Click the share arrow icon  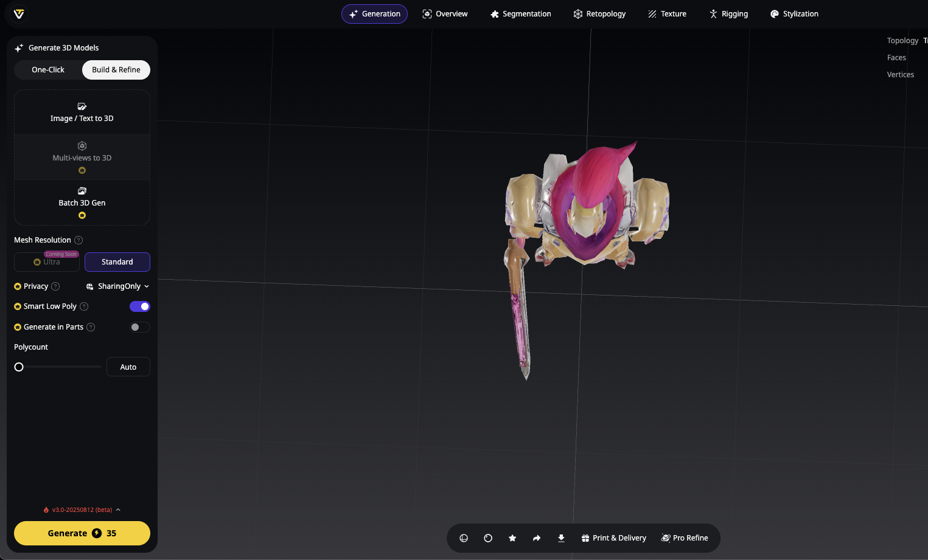coord(537,538)
